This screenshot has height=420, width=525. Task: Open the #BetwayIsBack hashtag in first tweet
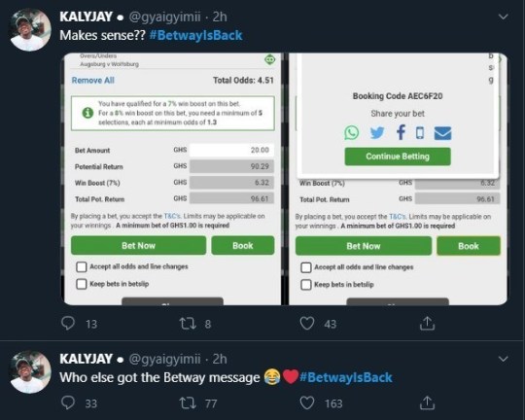(x=195, y=36)
